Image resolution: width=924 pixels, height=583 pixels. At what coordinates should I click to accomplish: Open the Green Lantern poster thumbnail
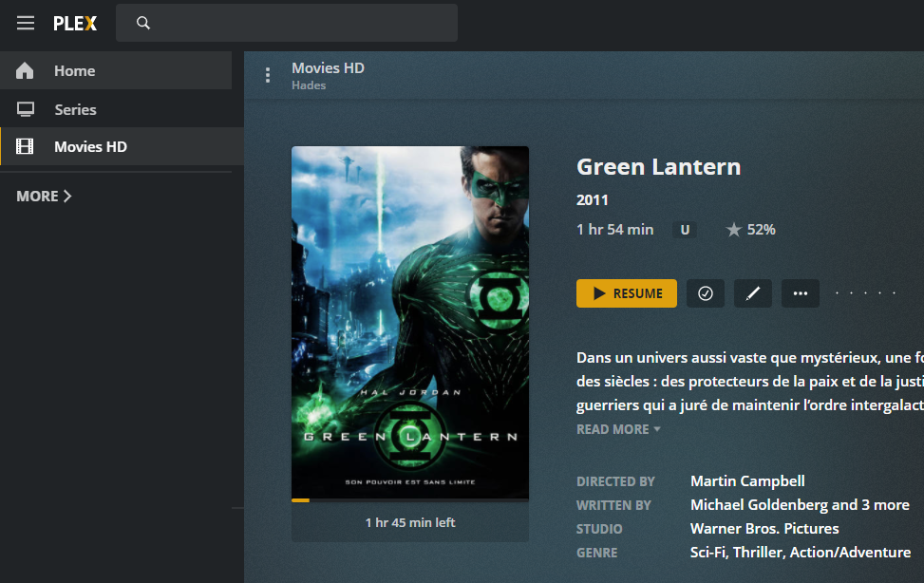click(x=410, y=323)
